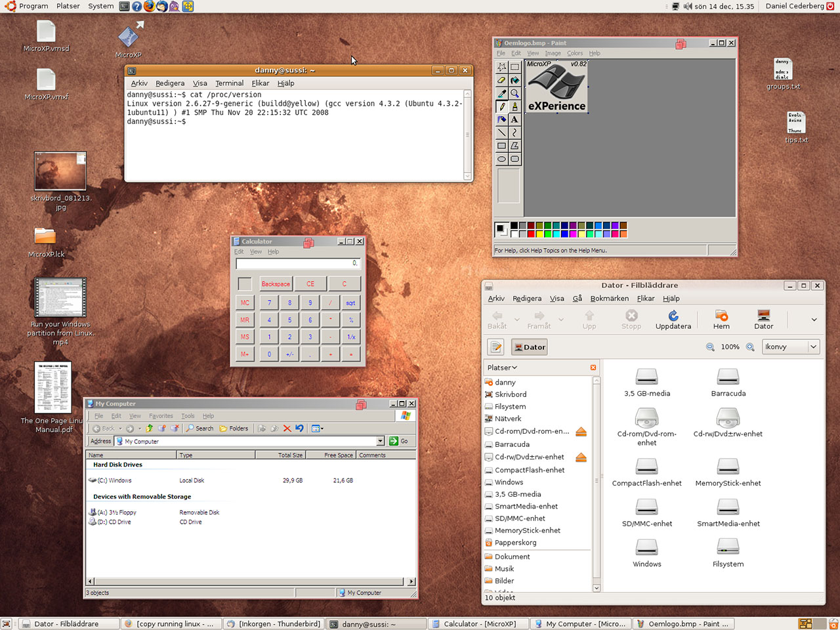The height and width of the screenshot is (630, 840).
Task: Open the Ikonvy view mode dropdown
Action: click(x=791, y=347)
